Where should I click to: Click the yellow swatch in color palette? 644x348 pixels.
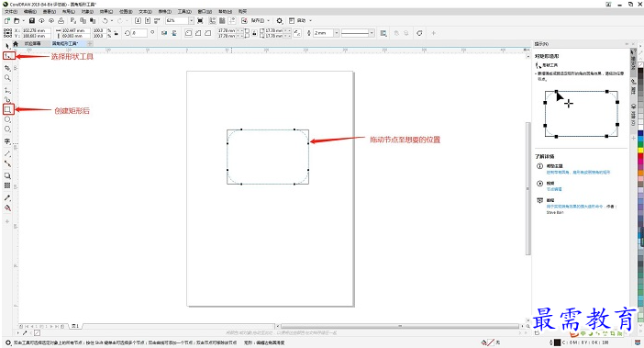point(640,150)
